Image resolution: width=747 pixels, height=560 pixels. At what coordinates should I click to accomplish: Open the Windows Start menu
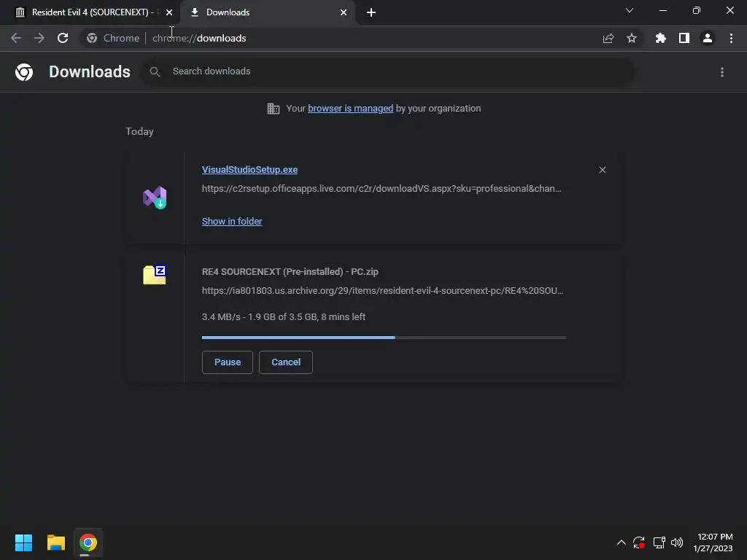(23, 542)
